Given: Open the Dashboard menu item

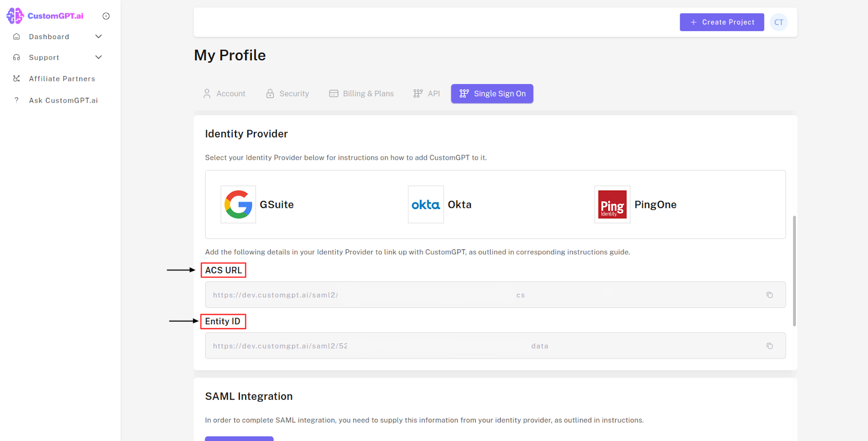Looking at the screenshot, I should (x=49, y=37).
